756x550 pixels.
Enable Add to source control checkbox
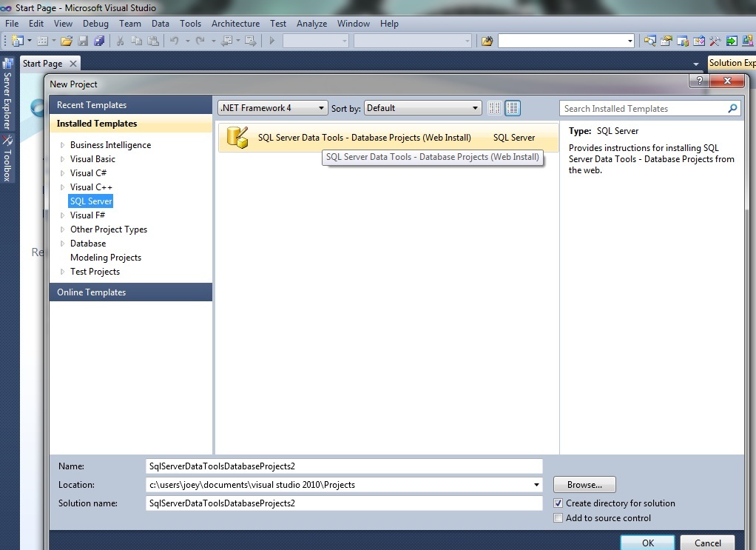[x=558, y=518]
